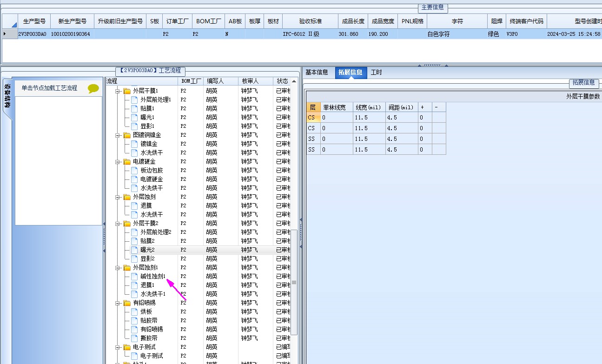Click folder icon of 图镀铜镍金
Screen dimensions: 602x364
[127, 135]
